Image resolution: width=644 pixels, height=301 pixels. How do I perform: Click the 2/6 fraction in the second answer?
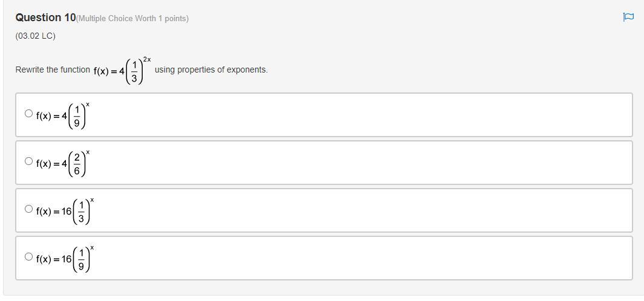pyautogui.click(x=77, y=164)
